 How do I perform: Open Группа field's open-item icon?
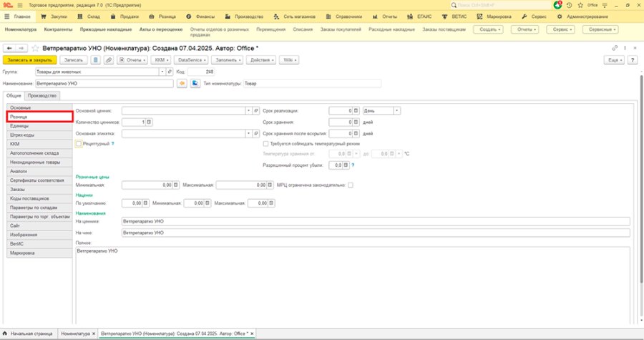click(x=169, y=72)
